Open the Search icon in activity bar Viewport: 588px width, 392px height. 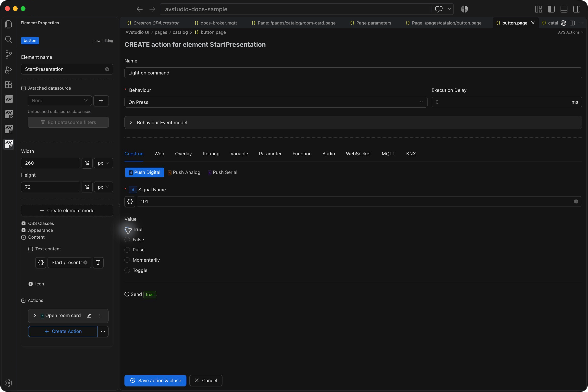click(x=9, y=39)
